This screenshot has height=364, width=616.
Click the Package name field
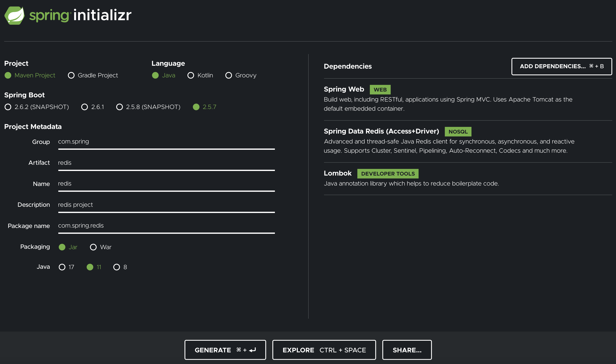(x=166, y=226)
